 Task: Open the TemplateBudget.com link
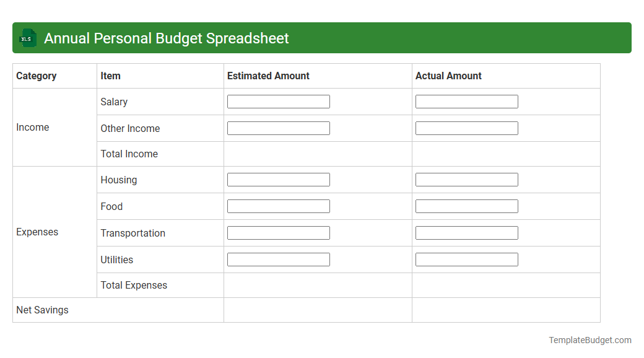point(589,339)
